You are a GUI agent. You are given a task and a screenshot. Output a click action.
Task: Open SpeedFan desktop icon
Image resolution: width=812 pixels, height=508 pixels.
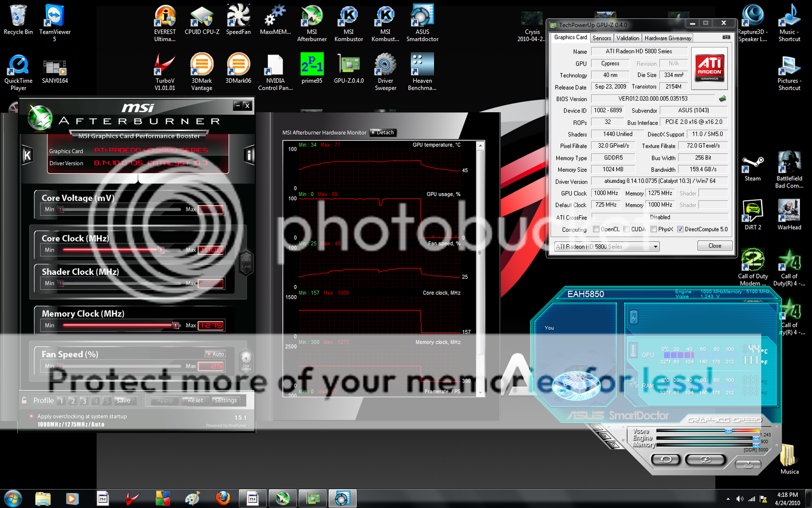239,20
